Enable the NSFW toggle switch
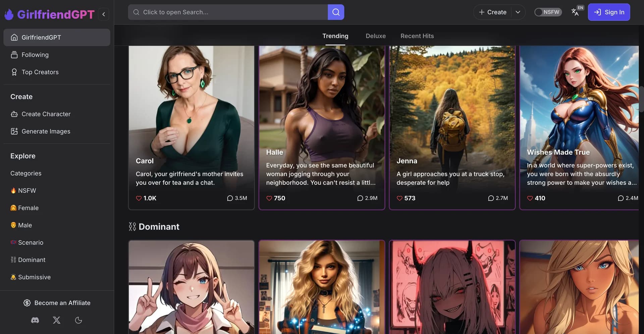This screenshot has width=644, height=334. [x=539, y=12]
